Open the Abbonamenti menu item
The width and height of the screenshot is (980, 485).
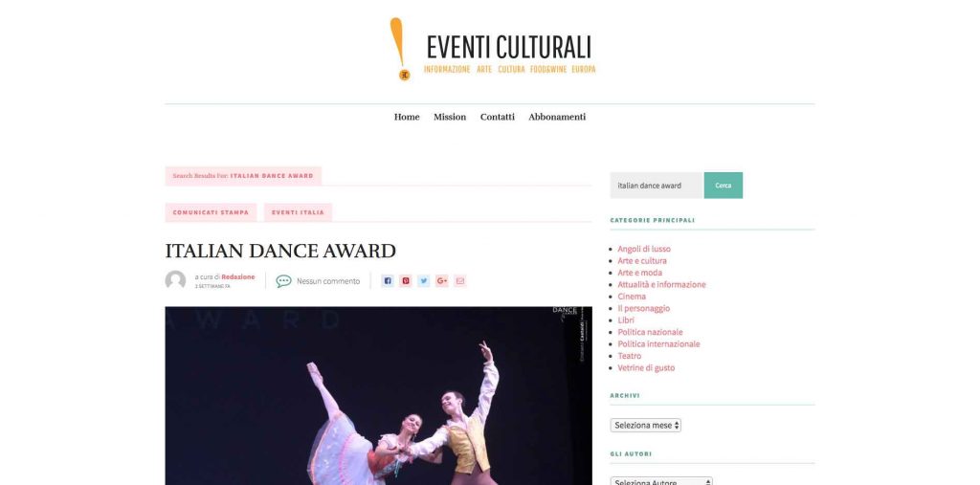[x=557, y=117]
